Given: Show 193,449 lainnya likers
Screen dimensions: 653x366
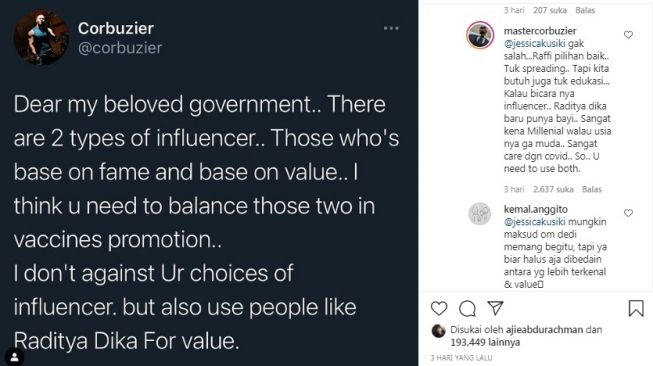Looking at the screenshot, I should (x=485, y=342).
